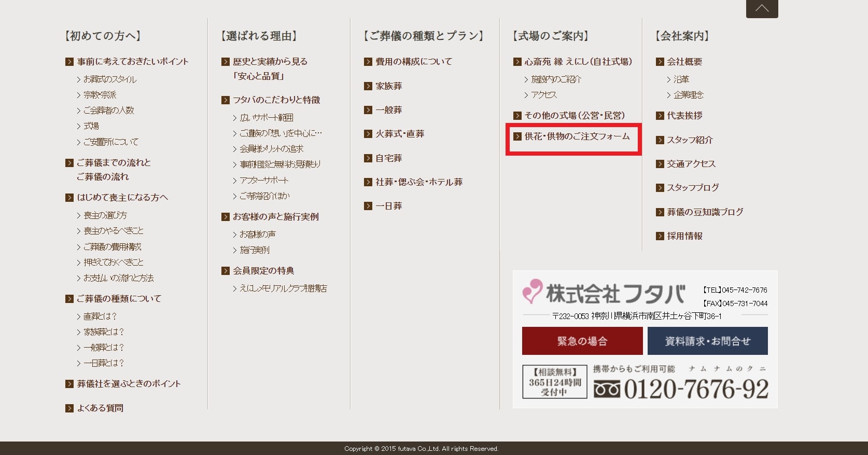
Task: Click the Futaba heart logo
Action: [x=533, y=291]
